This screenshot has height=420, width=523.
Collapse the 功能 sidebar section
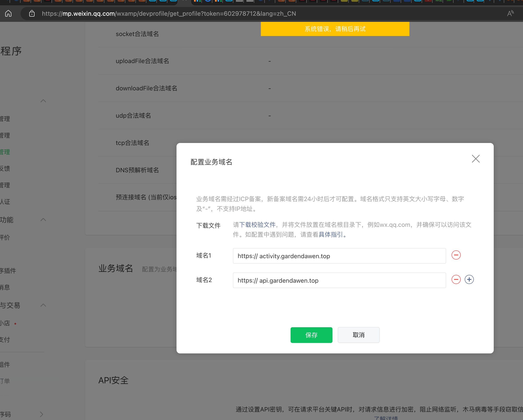(43, 220)
